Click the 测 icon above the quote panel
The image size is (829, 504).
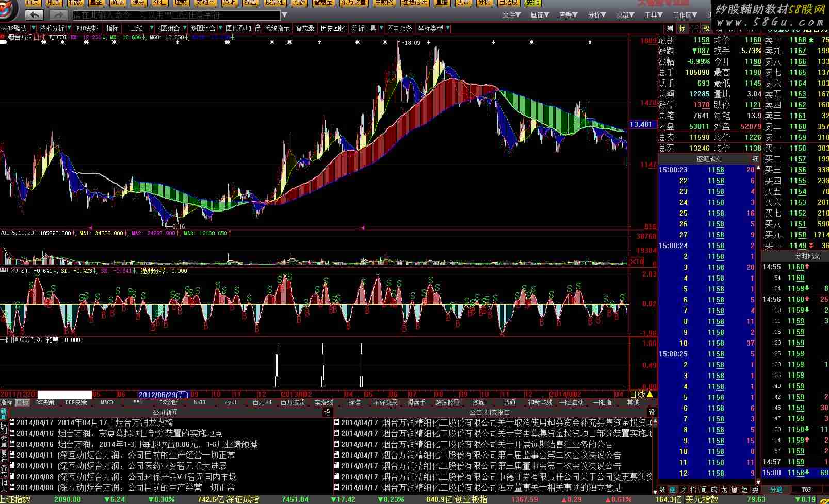point(670,28)
